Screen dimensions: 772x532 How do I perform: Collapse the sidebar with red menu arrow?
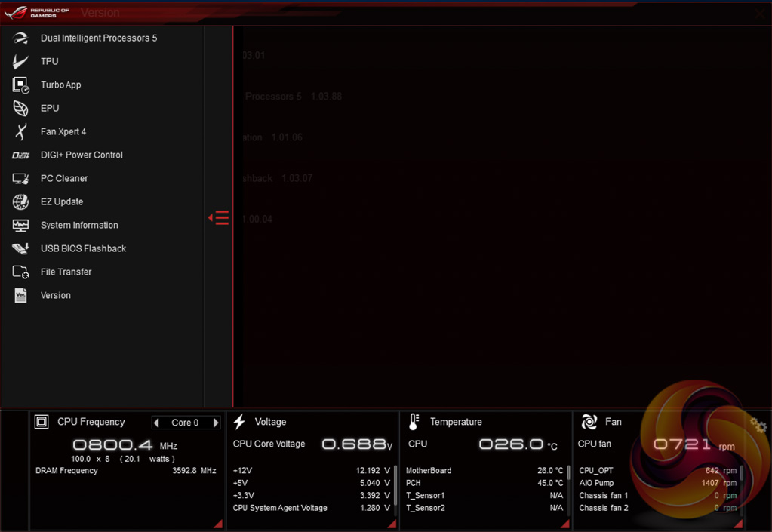219,217
